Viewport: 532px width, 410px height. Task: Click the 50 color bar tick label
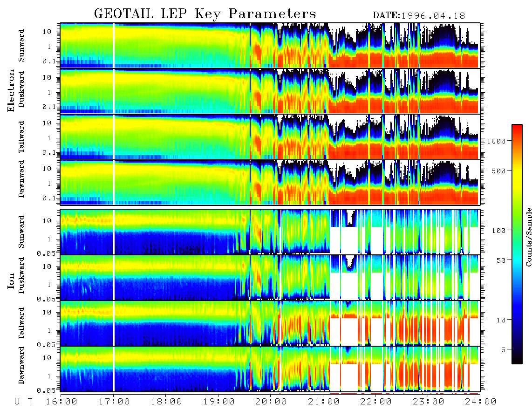click(x=501, y=260)
